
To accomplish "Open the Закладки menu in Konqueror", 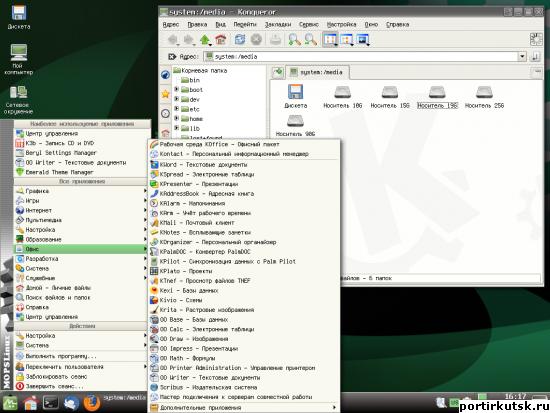I will pyautogui.click(x=278, y=25).
